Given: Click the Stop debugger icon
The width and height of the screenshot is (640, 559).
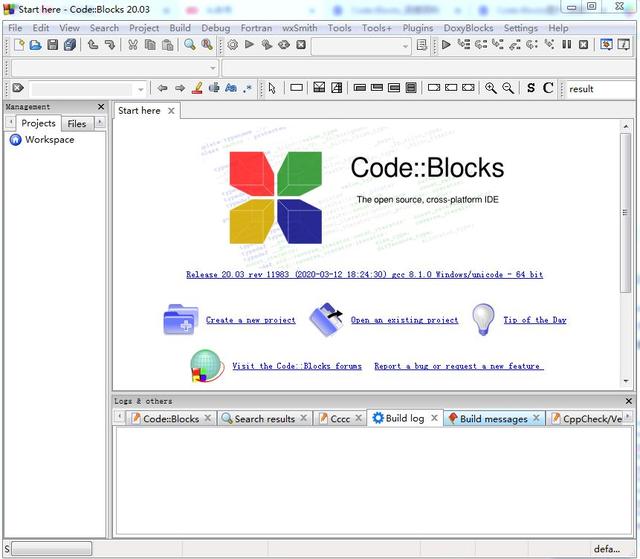Looking at the screenshot, I should point(584,44).
